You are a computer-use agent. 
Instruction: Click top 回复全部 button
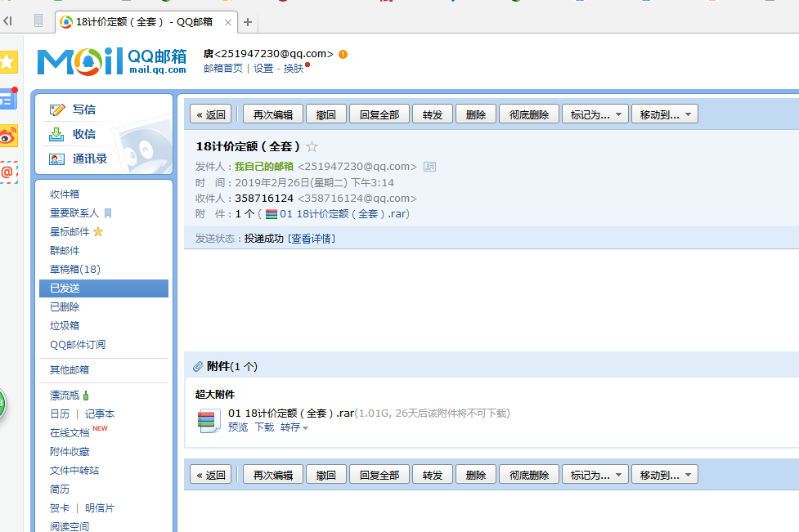(379, 114)
